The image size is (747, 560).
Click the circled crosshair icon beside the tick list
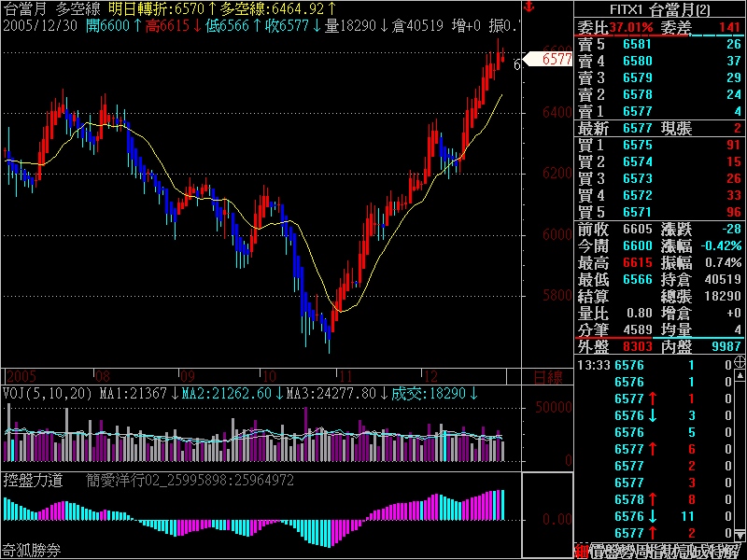pos(740,362)
